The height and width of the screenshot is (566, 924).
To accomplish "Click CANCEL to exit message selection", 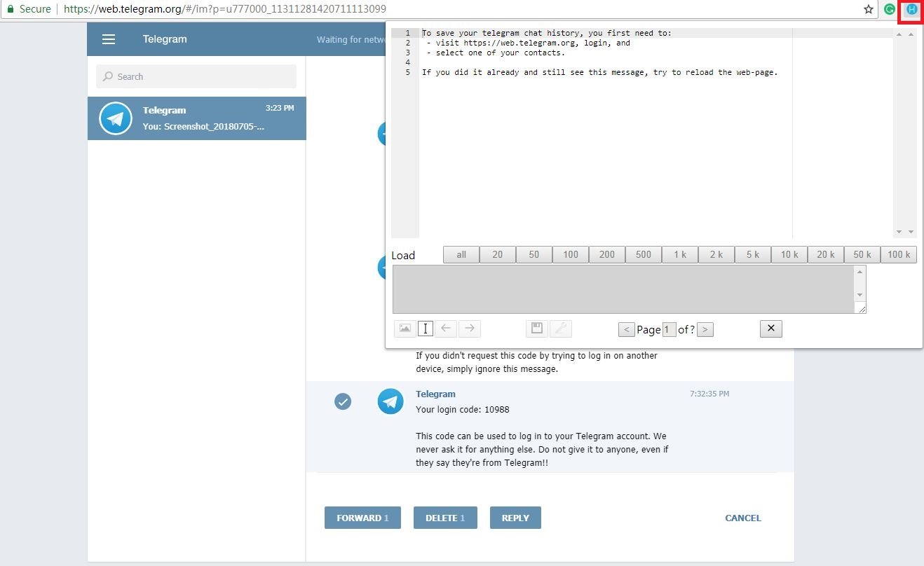I will (x=742, y=518).
